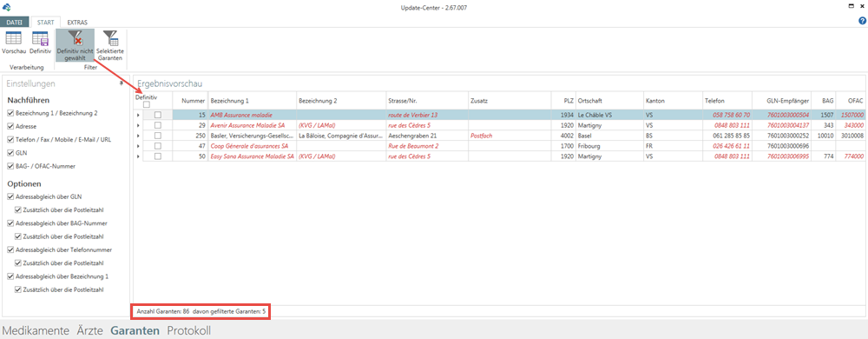This screenshot has width=868, height=339.
Task: Toggle Postleitzahl option under Adressabgleich über Telefonnummer
Action: coord(18,263)
